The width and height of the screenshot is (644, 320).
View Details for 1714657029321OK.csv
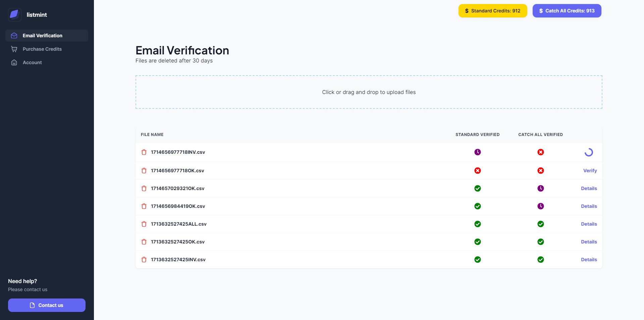coord(589,188)
